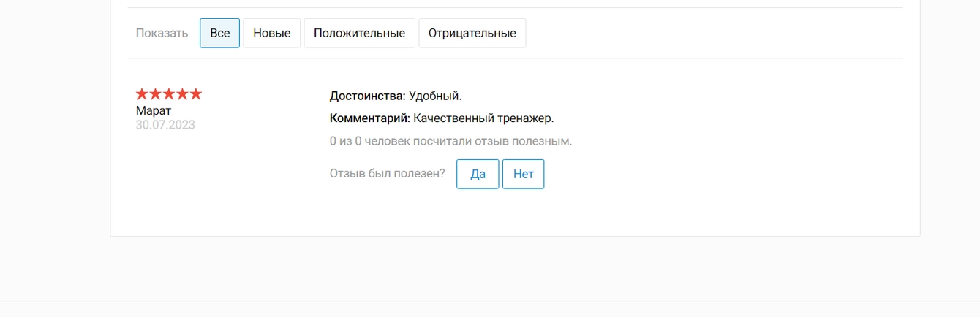This screenshot has width=980, height=317.
Task: Click the "Удобный." advantage text
Action: click(435, 96)
